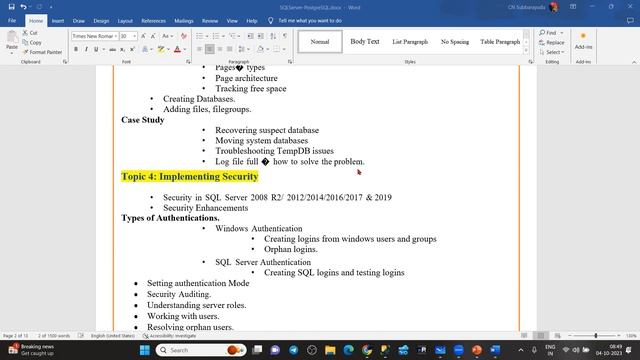This screenshot has width=640, height=360.
Task: Expand the Select dropdown in Editing
Action: [x=551, y=52]
